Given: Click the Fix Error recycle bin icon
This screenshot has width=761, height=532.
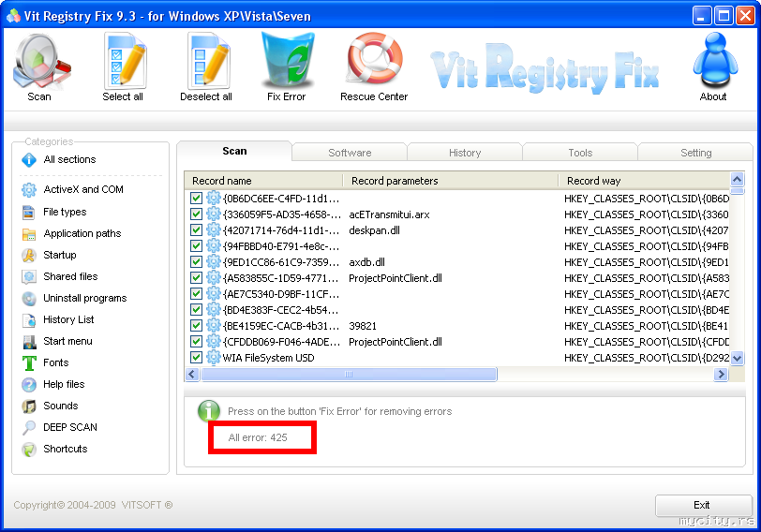Looking at the screenshot, I should (x=288, y=59).
